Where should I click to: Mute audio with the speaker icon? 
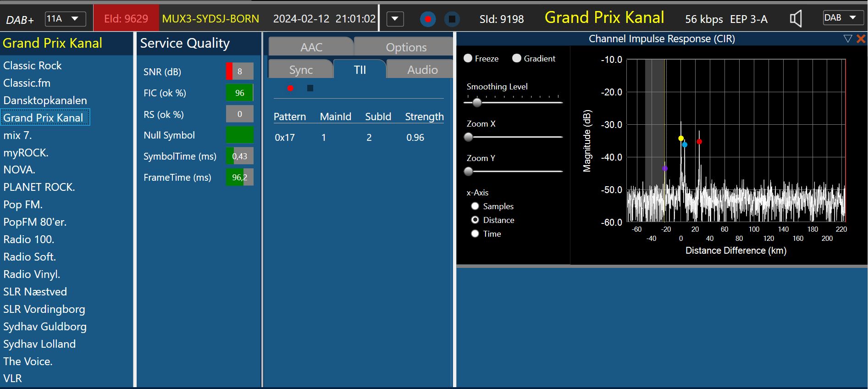796,19
